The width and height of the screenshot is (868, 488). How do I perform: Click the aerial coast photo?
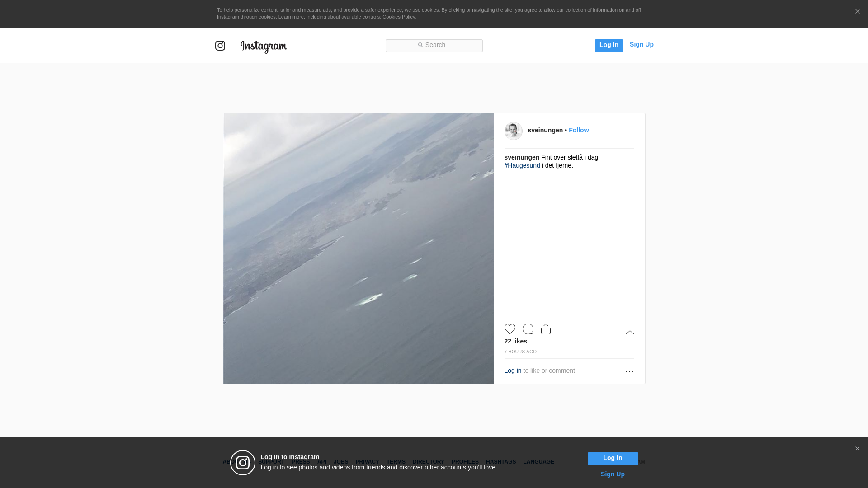coord(358,249)
